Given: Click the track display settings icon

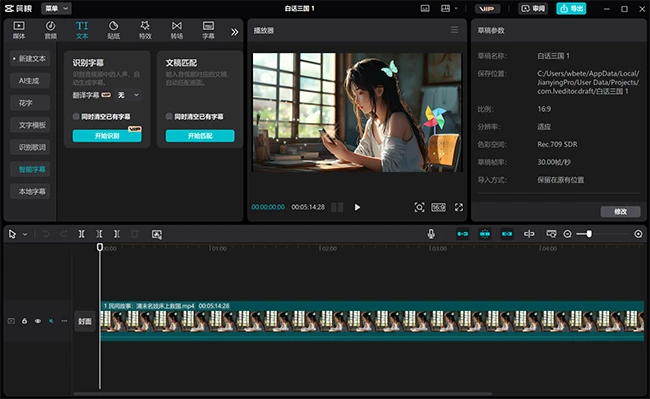Looking at the screenshot, I should tap(551, 234).
